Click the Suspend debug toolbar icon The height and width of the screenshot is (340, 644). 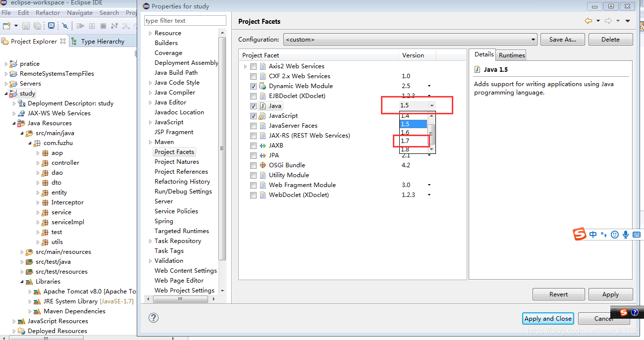coord(92,26)
